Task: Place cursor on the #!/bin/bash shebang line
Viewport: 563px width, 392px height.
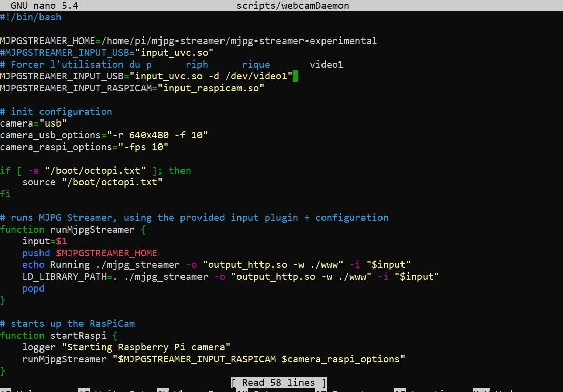Action: pyautogui.click(x=31, y=17)
